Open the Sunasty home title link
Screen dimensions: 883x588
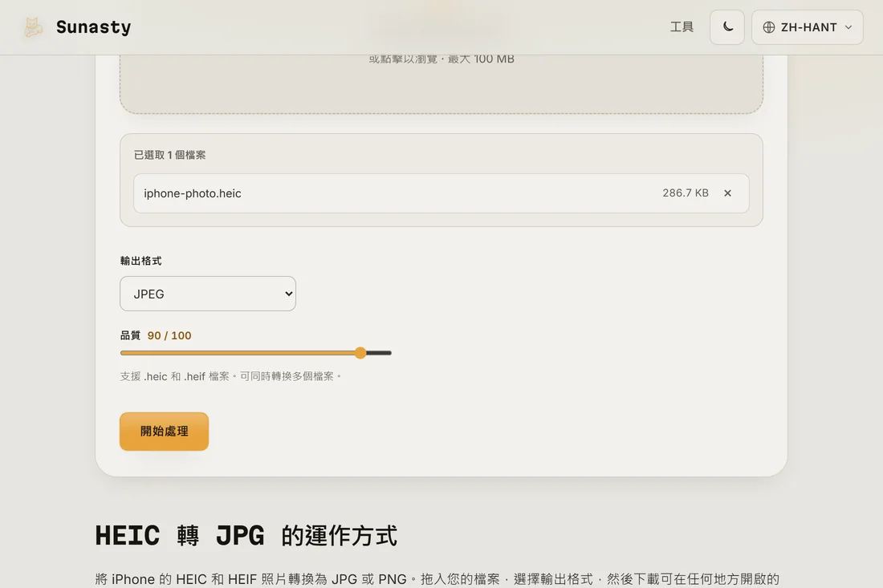93,27
